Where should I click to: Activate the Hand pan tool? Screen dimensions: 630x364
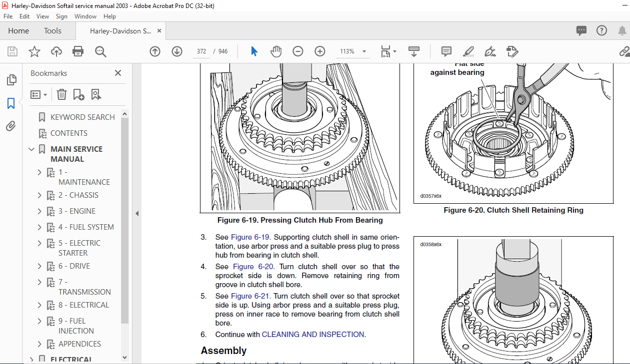tap(276, 51)
